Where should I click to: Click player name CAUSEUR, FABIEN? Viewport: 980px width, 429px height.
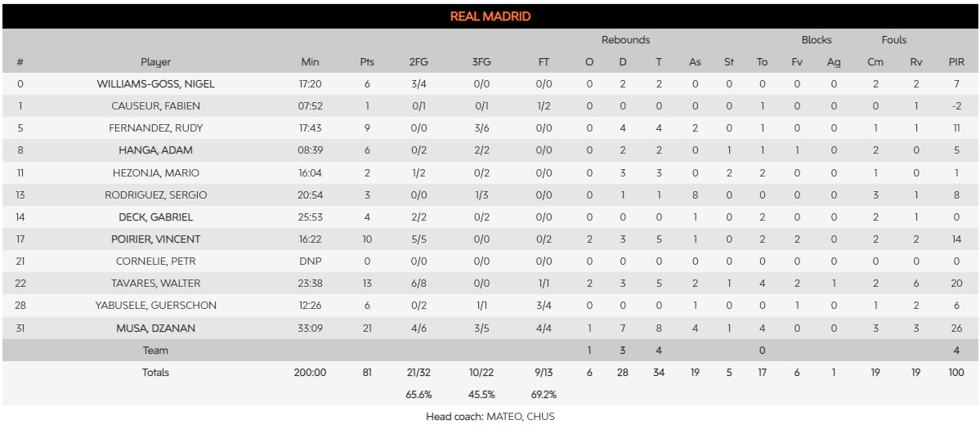155,106
